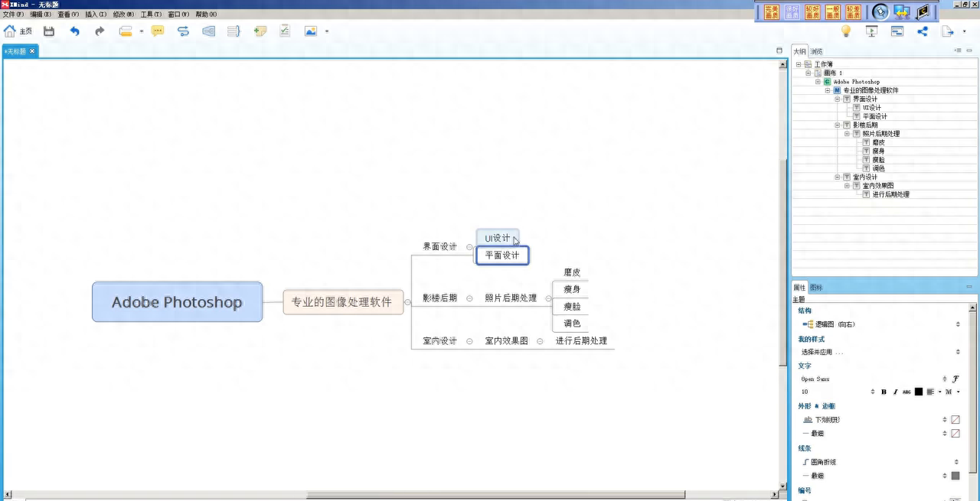This screenshot has height=501, width=980.
Task: Maximize the editor area icon
Action: (779, 50)
